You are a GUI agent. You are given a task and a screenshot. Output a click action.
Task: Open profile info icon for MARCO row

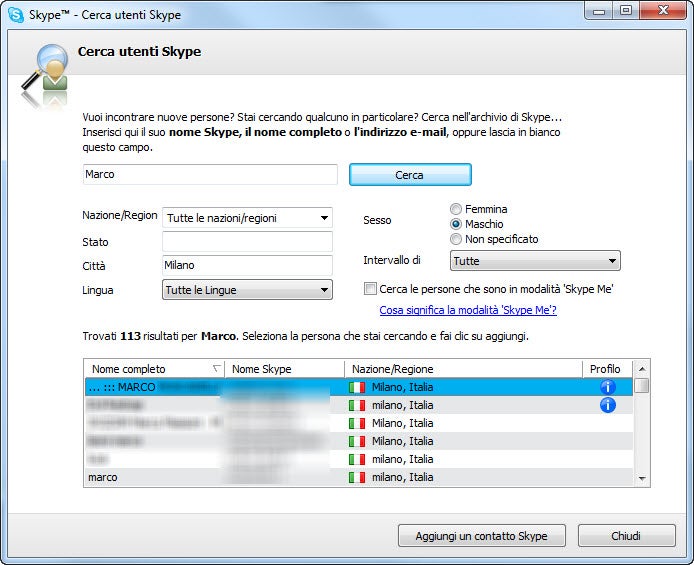point(607,387)
